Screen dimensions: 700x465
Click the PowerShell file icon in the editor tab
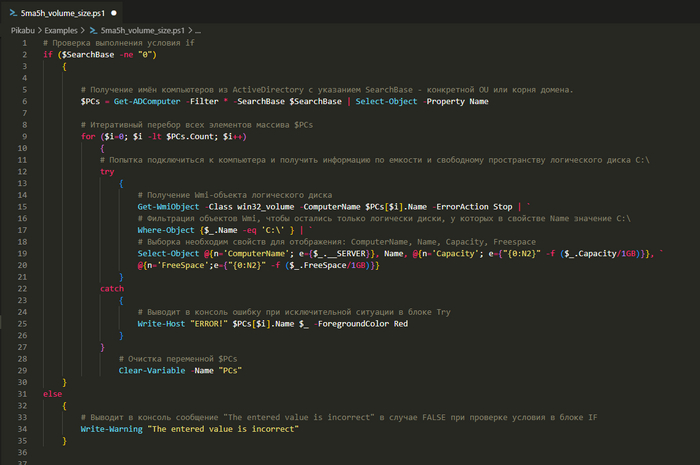[x=12, y=13]
